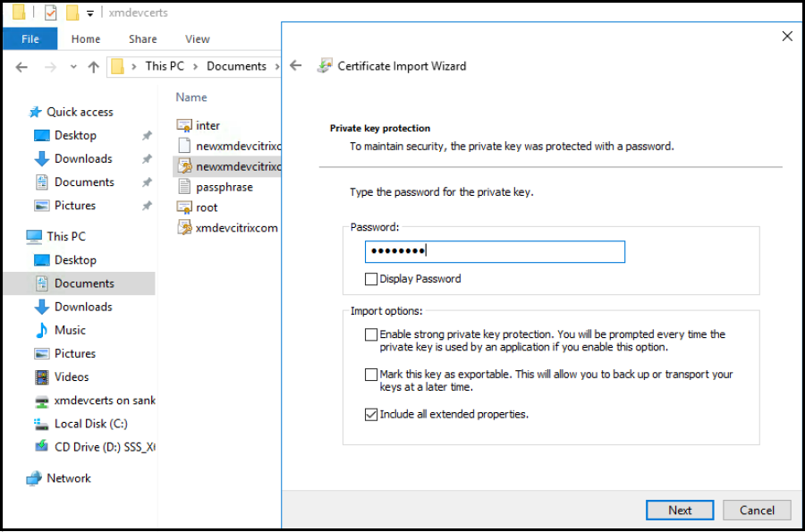Open the xmdevcerts network share
Image resolution: width=805 pixels, height=532 pixels.
pyautogui.click(x=95, y=401)
